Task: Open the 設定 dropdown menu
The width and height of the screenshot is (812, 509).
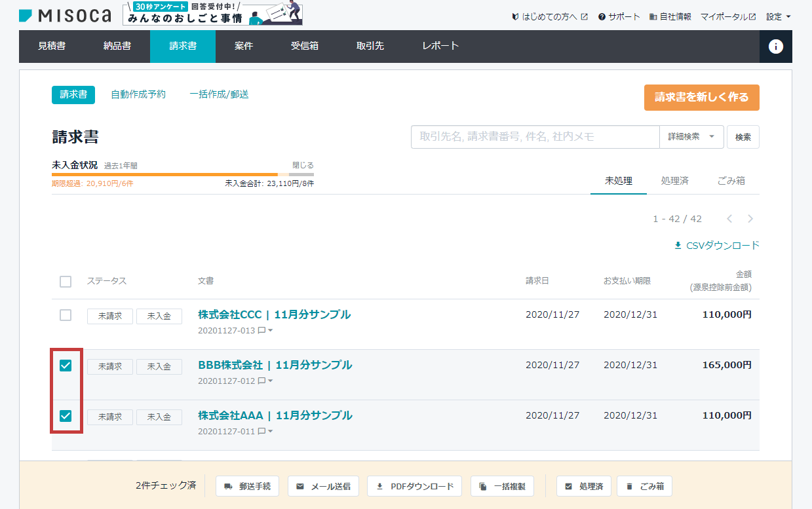Action: 779,16
